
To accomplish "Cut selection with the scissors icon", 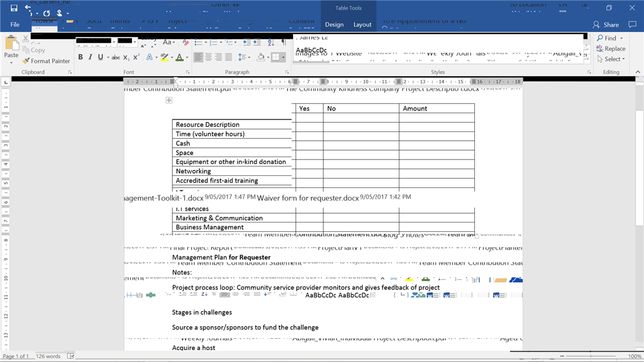I will (26, 39).
